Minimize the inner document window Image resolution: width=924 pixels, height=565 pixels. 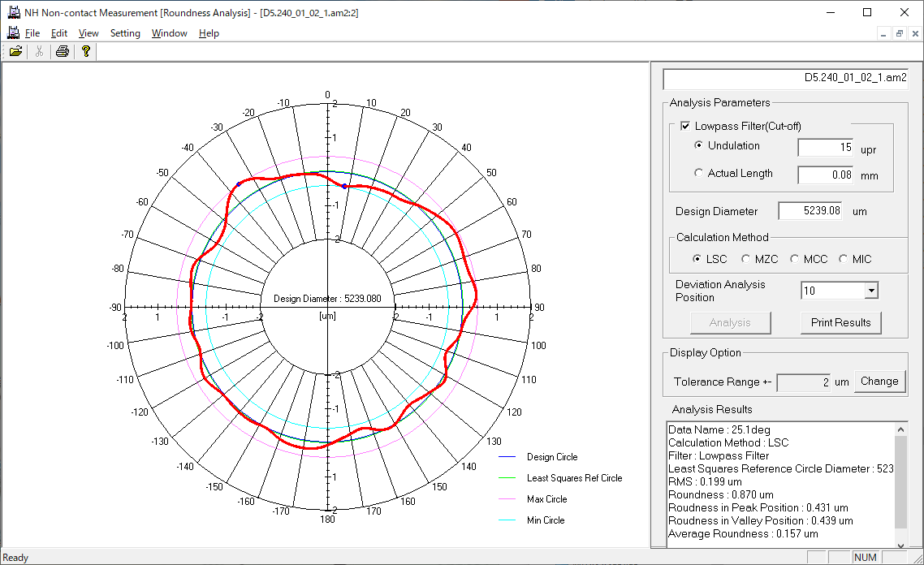point(883,33)
